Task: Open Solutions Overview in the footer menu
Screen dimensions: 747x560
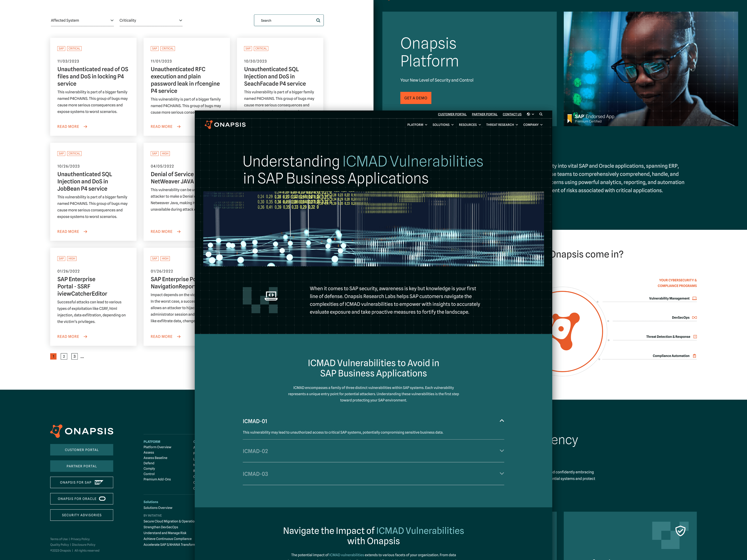Action: [x=158, y=508]
